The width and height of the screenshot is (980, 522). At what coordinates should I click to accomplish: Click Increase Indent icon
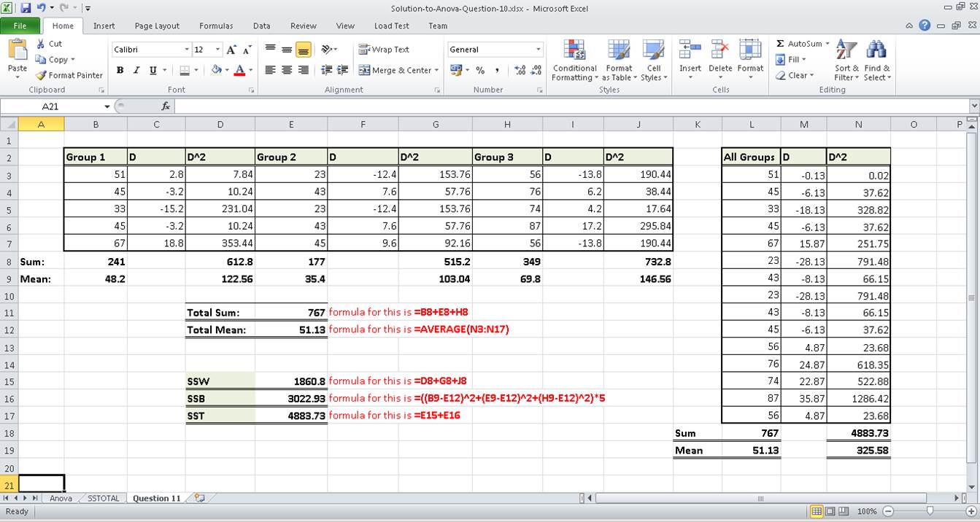point(343,71)
